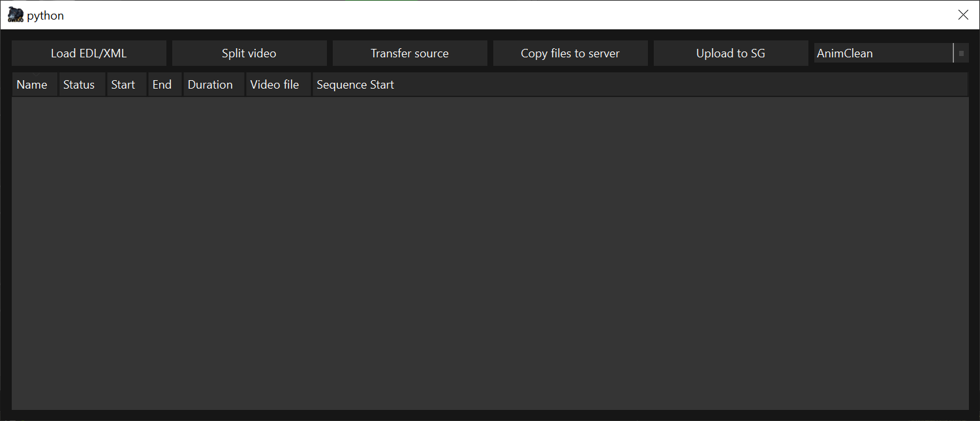This screenshot has width=980, height=421.
Task: Select the Sequence Start column header
Action: point(356,85)
